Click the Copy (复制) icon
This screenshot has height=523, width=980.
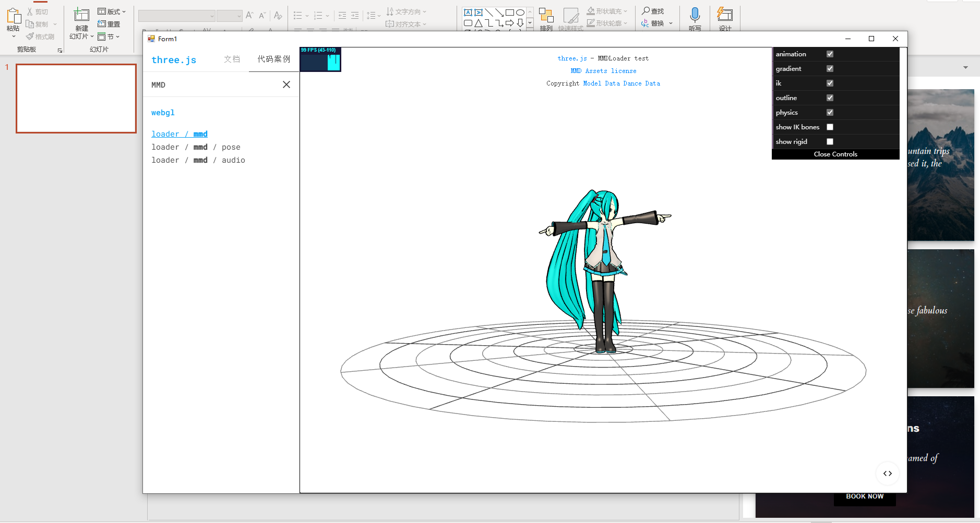point(30,24)
